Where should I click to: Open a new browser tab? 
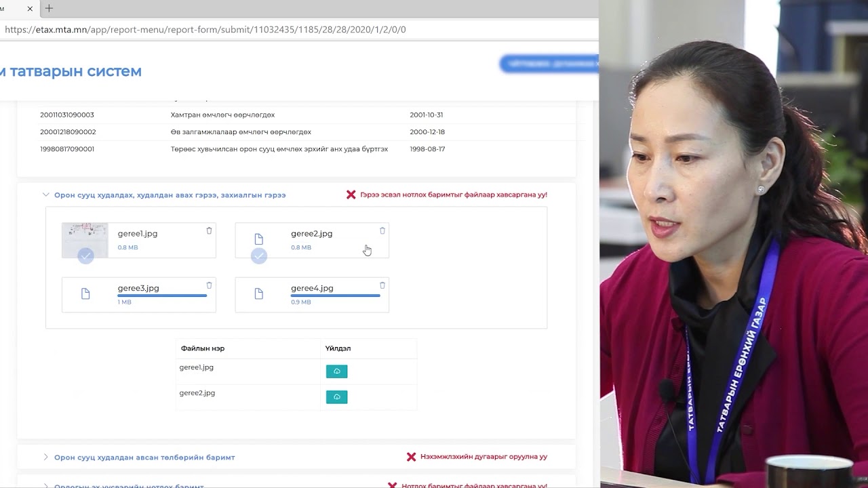point(49,9)
